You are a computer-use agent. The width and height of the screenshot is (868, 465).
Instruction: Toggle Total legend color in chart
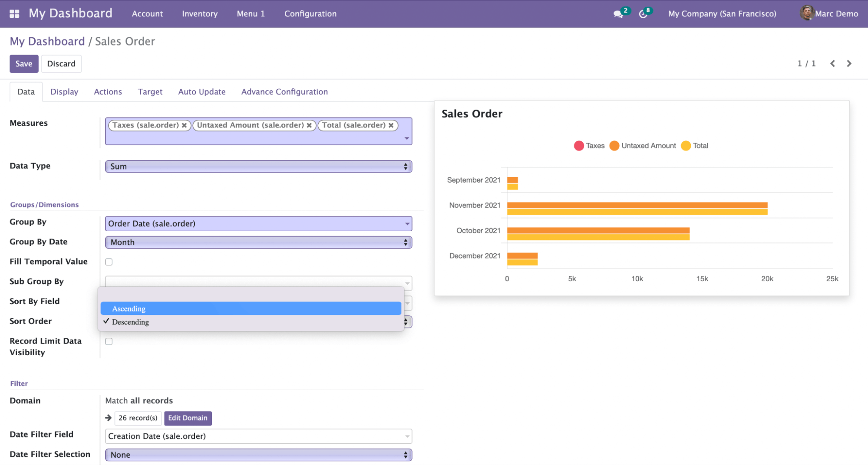[x=686, y=146]
